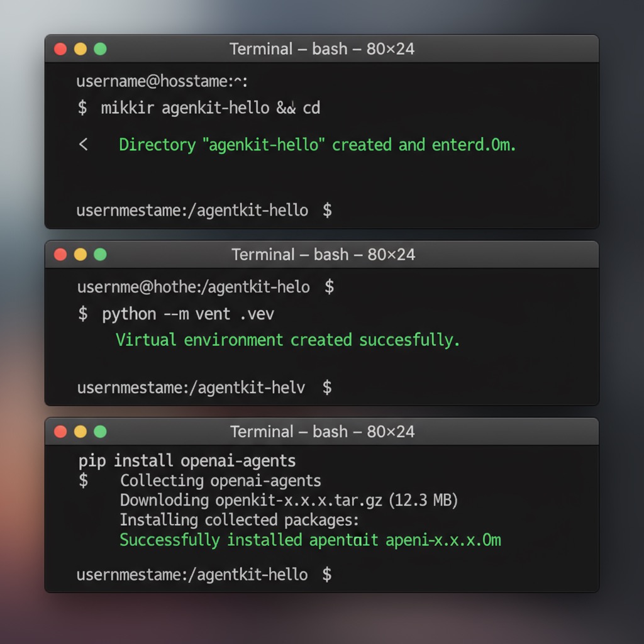Focus the bottom terminal via its title text
Viewport: 644px width, 644px height.
(322, 431)
